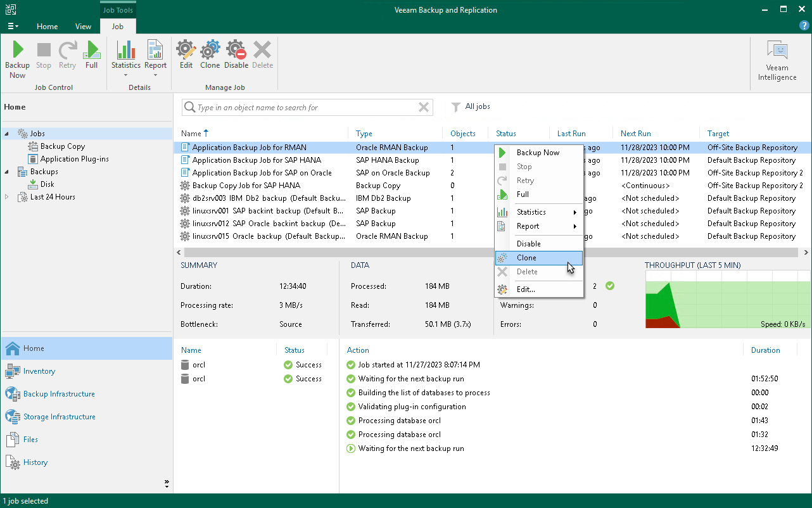Choose Clone from the context menu
This screenshot has height=508, width=812.
[x=526, y=258]
